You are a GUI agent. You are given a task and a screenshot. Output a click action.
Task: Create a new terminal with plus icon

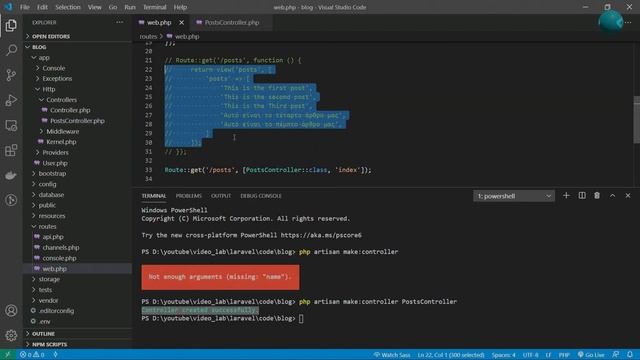tap(566, 196)
